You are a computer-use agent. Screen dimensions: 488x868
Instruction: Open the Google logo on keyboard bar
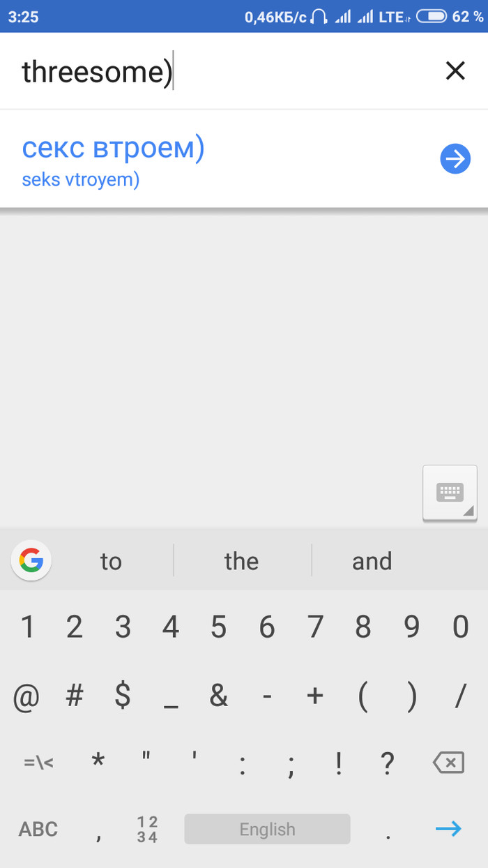31,560
